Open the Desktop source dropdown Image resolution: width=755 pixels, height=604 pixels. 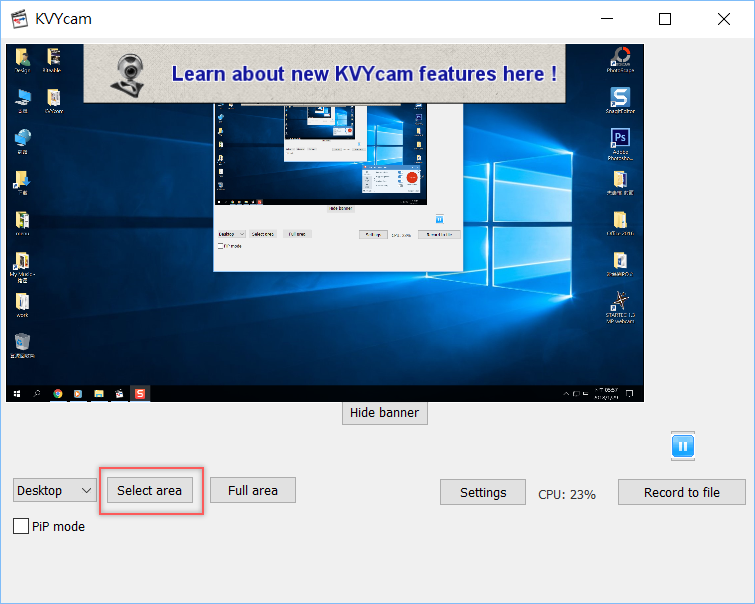tap(55, 490)
